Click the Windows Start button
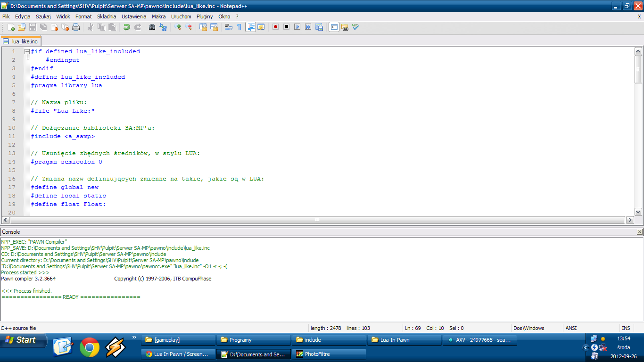 24,340
